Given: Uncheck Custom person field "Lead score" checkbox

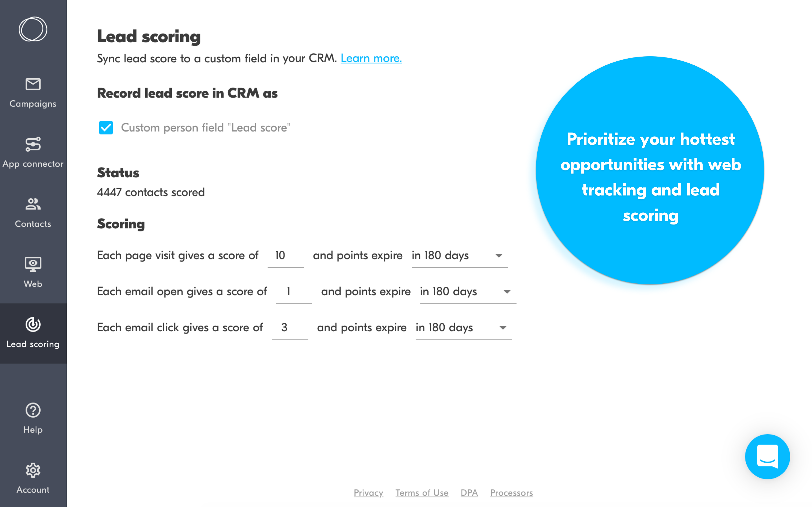Looking at the screenshot, I should click(106, 127).
